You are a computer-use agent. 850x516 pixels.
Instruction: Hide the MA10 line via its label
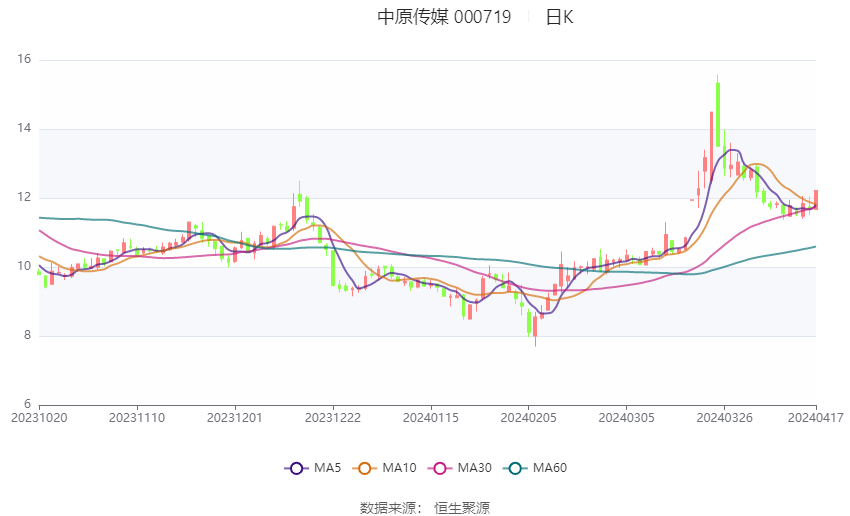(399, 468)
